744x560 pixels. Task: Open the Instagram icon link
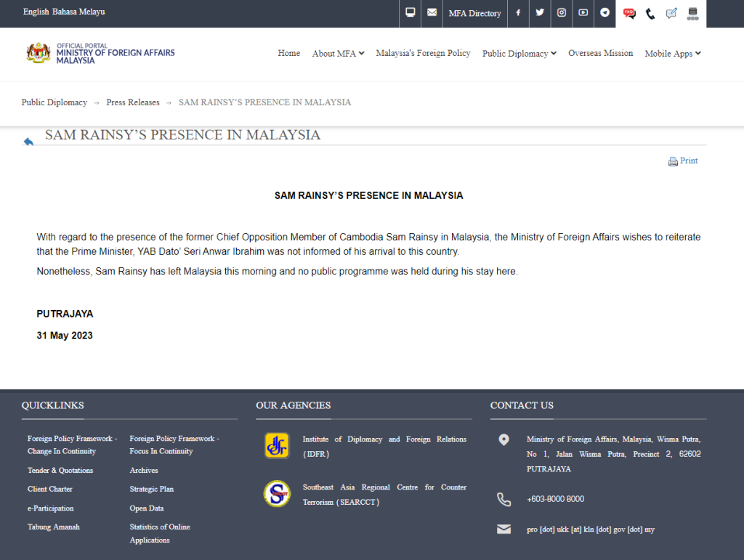[x=562, y=13]
